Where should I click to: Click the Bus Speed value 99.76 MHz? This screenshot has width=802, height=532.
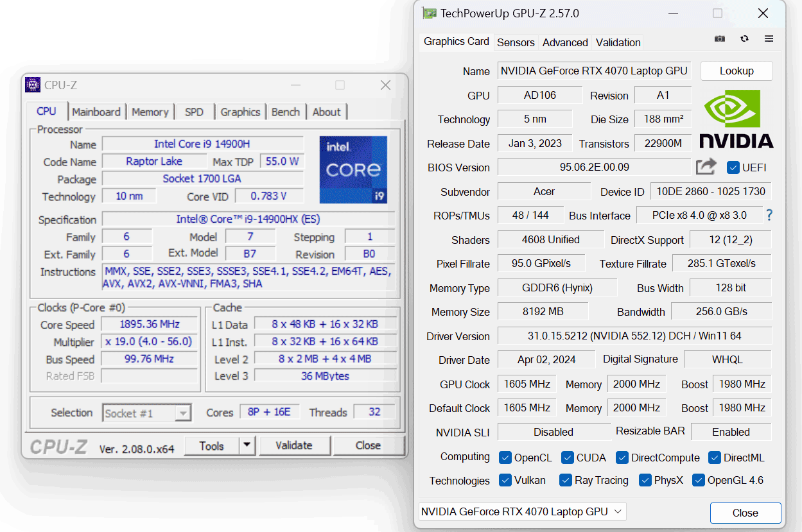tap(150, 359)
